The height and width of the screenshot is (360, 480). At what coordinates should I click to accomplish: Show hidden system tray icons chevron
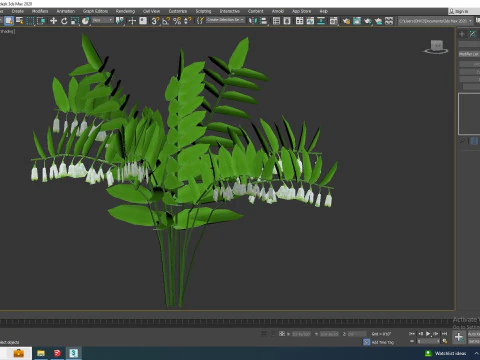(477, 353)
